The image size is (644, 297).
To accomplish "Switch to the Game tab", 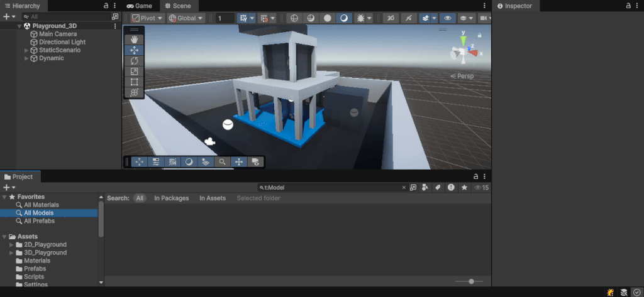I will (x=139, y=6).
